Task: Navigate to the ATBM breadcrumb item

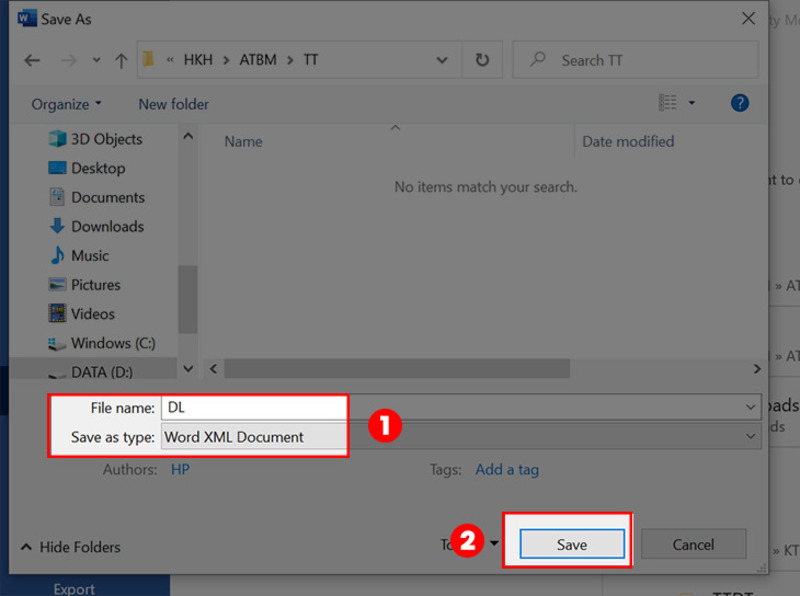Action: [257, 60]
